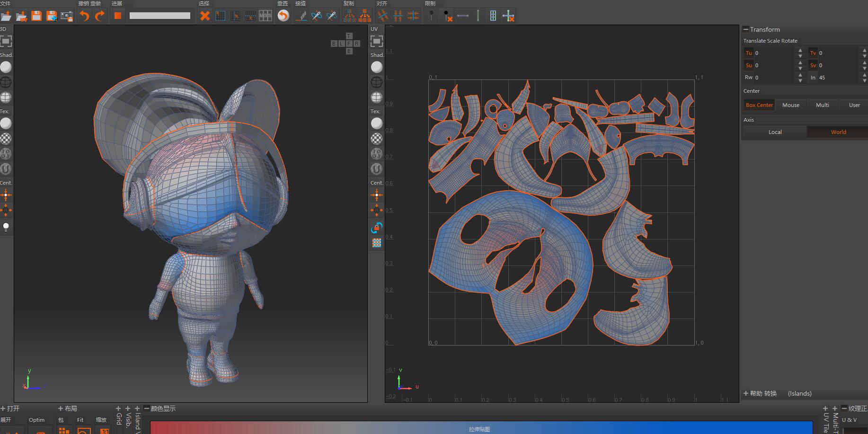
Task: Open the 包 tab
Action: (61, 420)
